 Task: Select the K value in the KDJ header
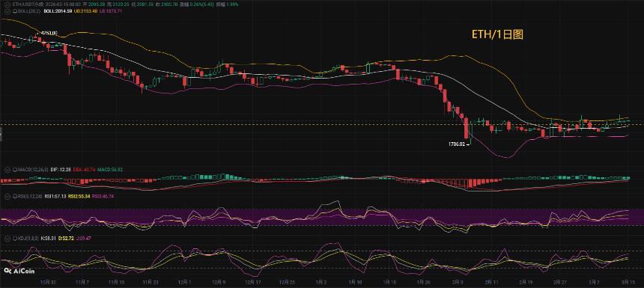[x=48, y=239]
